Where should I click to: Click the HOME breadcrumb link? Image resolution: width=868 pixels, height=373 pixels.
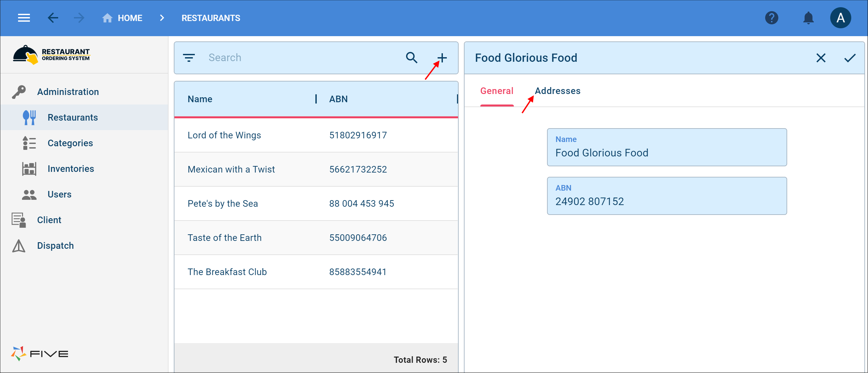click(x=130, y=18)
